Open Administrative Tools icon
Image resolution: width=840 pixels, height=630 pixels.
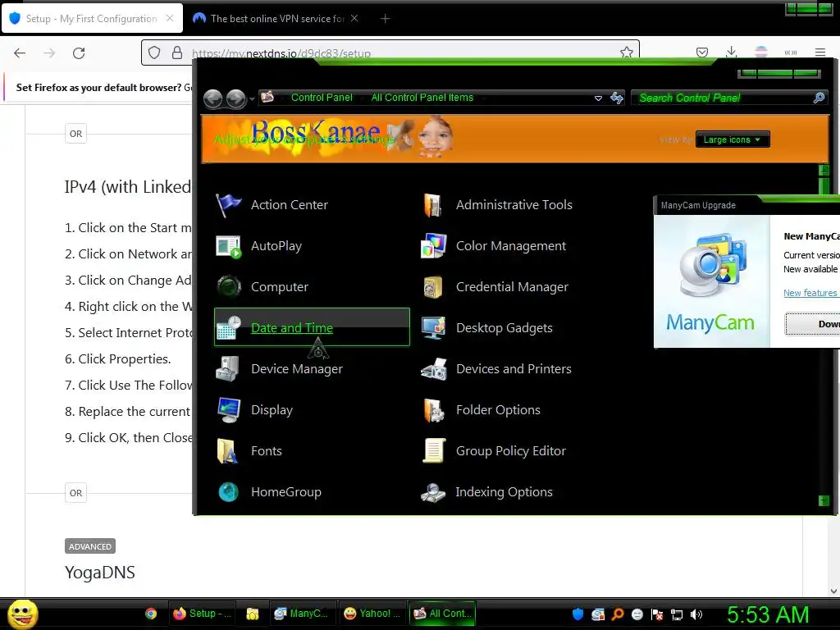[x=433, y=204]
